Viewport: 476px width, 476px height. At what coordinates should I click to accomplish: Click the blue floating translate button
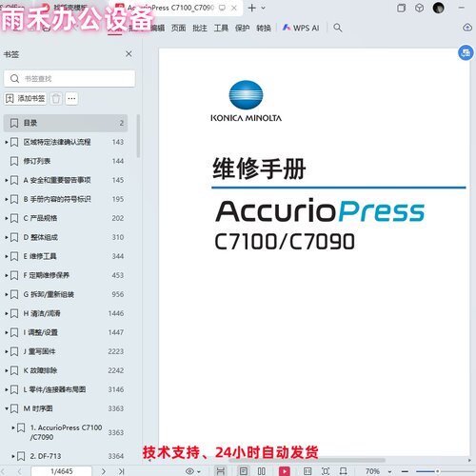pos(466,52)
